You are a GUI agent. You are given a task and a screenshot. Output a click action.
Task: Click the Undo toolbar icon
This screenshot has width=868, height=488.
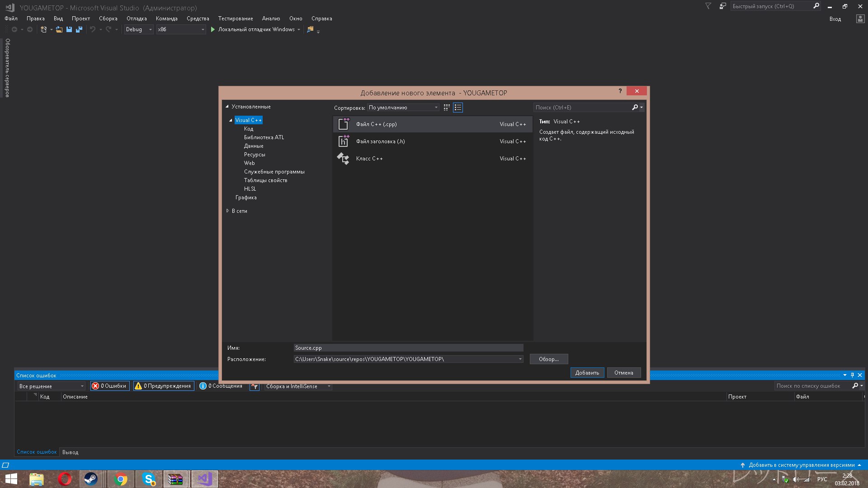93,29
